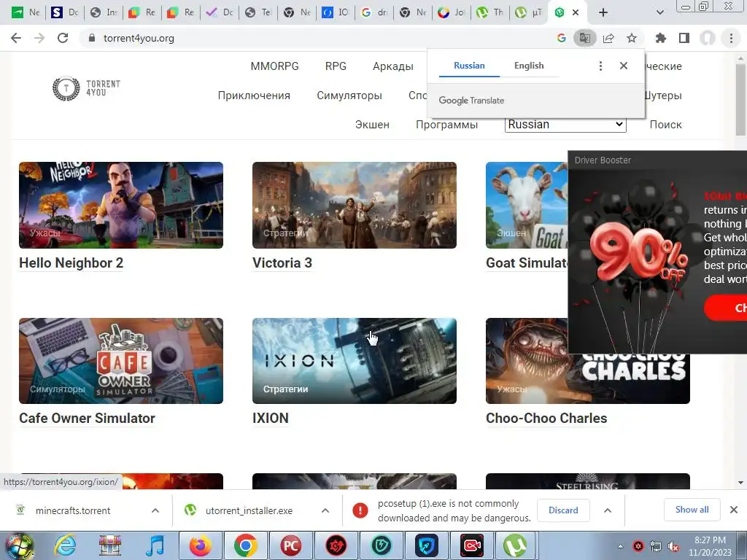
Task: Show all downloads
Action: [692, 510]
